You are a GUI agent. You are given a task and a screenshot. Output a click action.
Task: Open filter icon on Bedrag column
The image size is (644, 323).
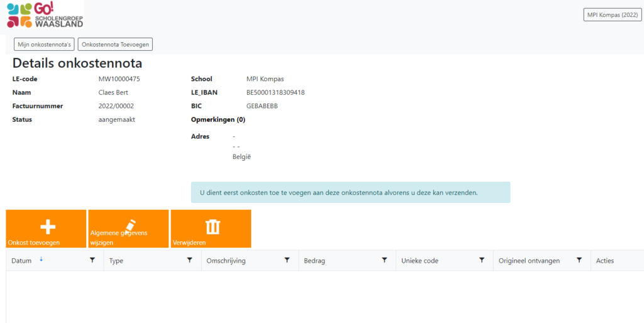click(384, 260)
